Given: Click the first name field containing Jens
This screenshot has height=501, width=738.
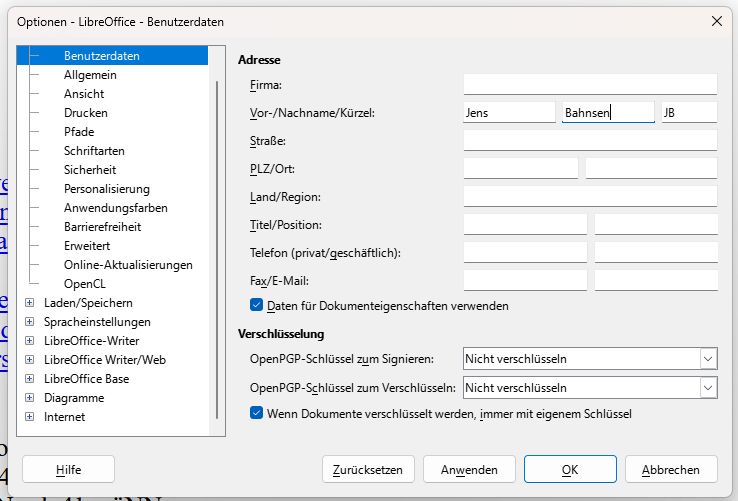Looking at the screenshot, I should pos(509,113).
